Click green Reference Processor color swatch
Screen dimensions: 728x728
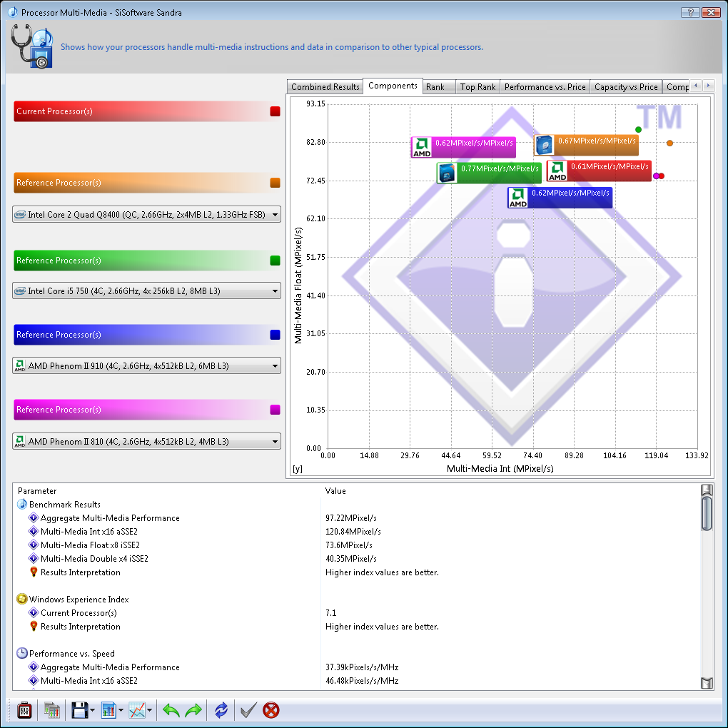pyautogui.click(x=275, y=261)
